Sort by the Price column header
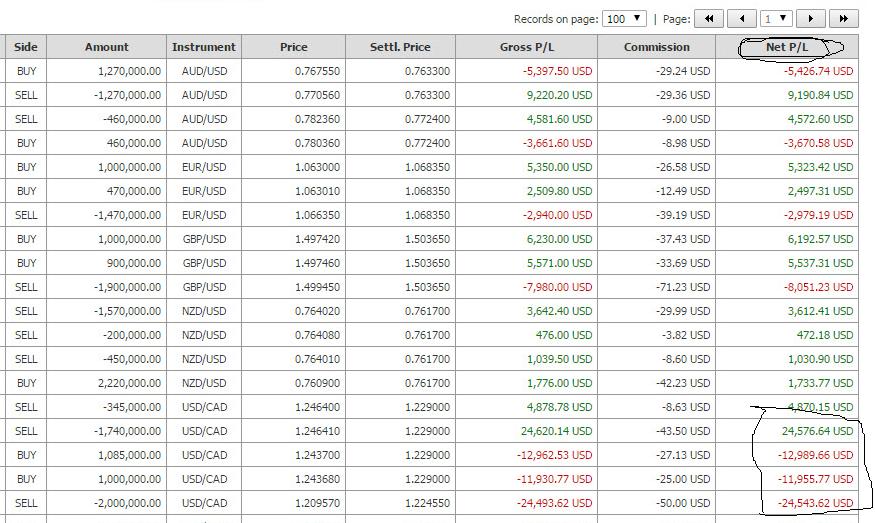875x523 pixels. pyautogui.click(x=294, y=47)
